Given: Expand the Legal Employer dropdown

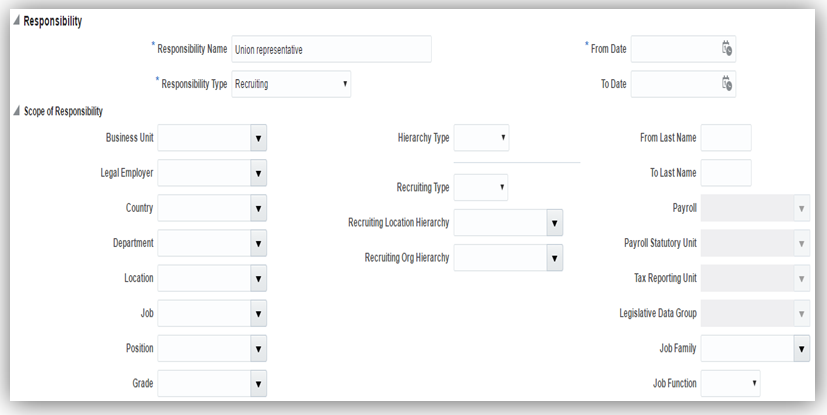Looking at the screenshot, I should pos(257,173).
